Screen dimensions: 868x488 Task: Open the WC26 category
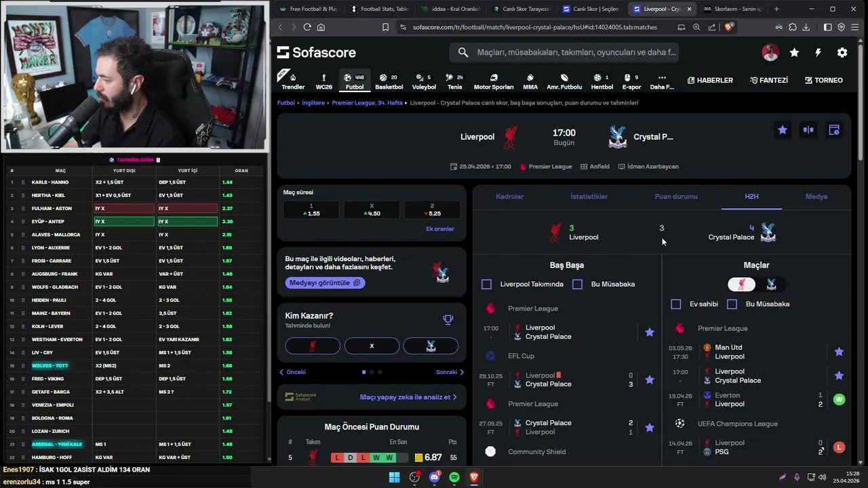point(324,81)
